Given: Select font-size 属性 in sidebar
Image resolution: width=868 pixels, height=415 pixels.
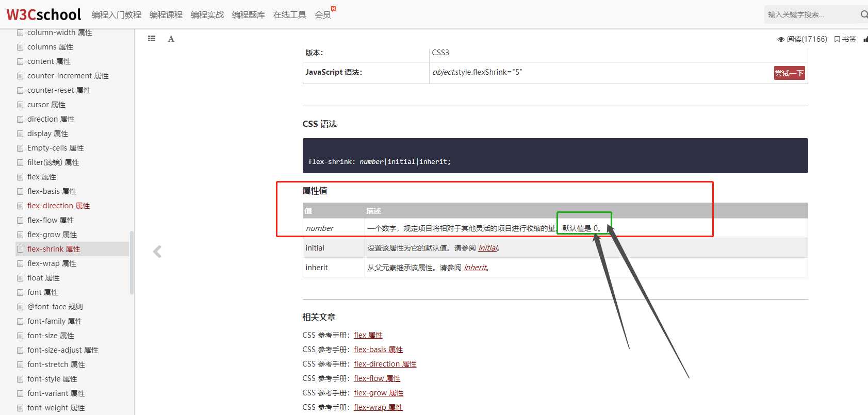Looking at the screenshot, I should click(51, 336).
